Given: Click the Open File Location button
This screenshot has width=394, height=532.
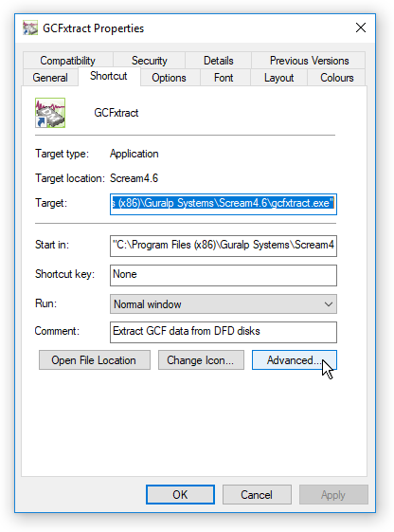Looking at the screenshot, I should pos(95,360).
